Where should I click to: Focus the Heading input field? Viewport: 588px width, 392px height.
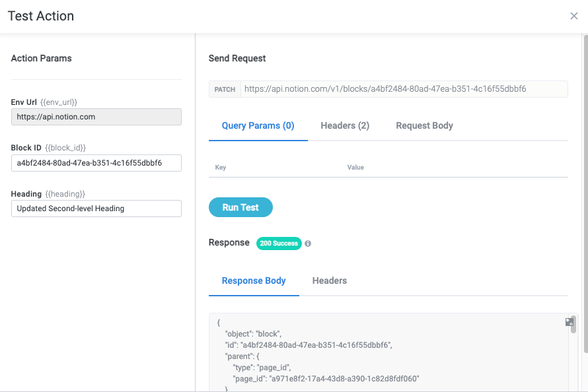point(96,209)
